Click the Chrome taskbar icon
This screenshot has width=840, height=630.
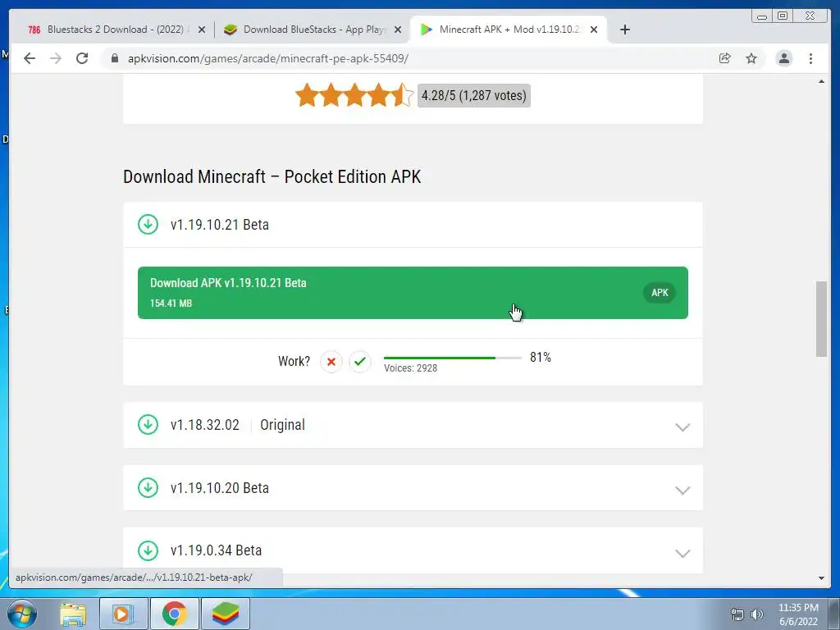tap(174, 614)
